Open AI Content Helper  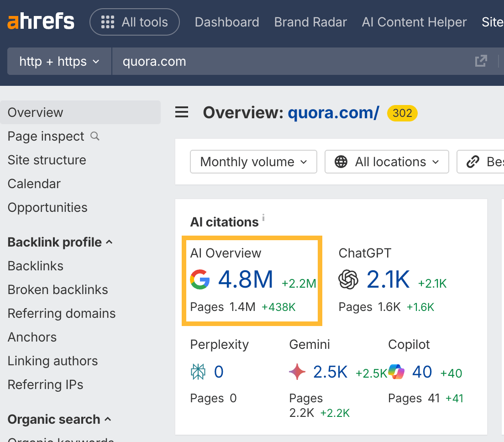[414, 21]
